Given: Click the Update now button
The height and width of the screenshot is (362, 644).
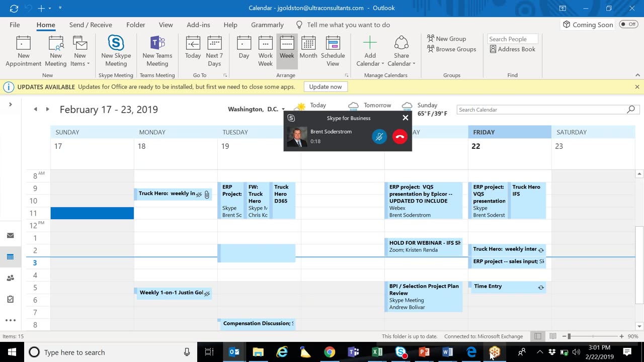Looking at the screenshot, I should pos(326,86).
